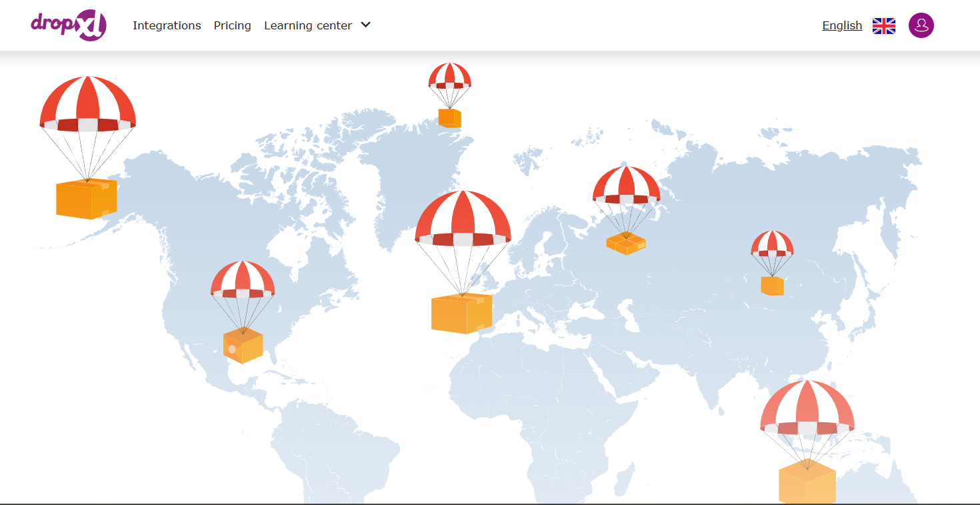The height and width of the screenshot is (505, 980).
Task: Select the parachute canopy over the United States
Action: (243, 280)
